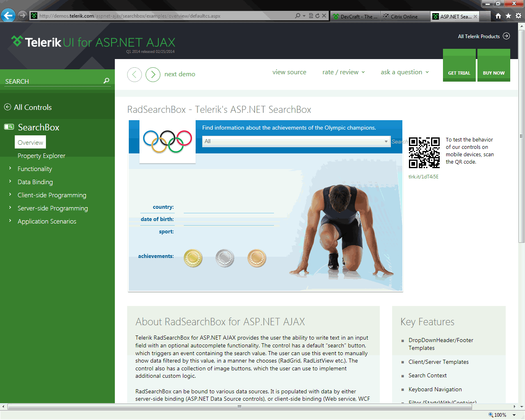Switch to the Citrix Online browser tab
Image resolution: width=525 pixels, height=420 pixels.
404,16
